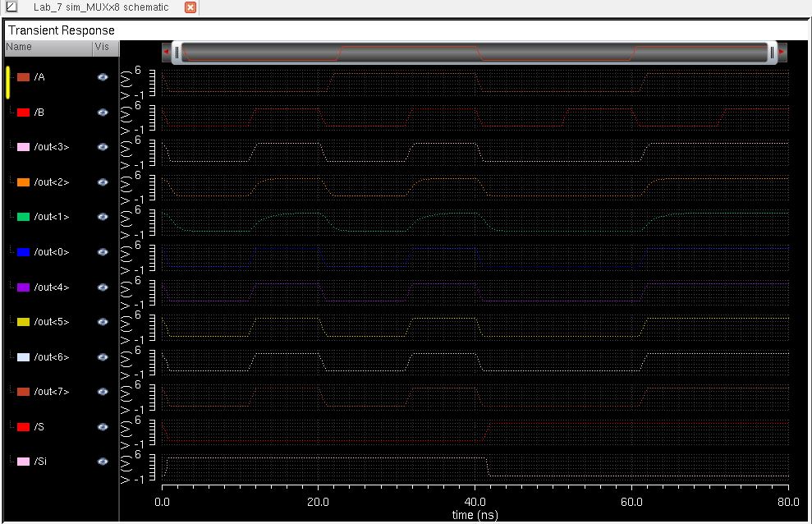Select the /out<4> signal name
812x524 pixels.
click(51, 287)
